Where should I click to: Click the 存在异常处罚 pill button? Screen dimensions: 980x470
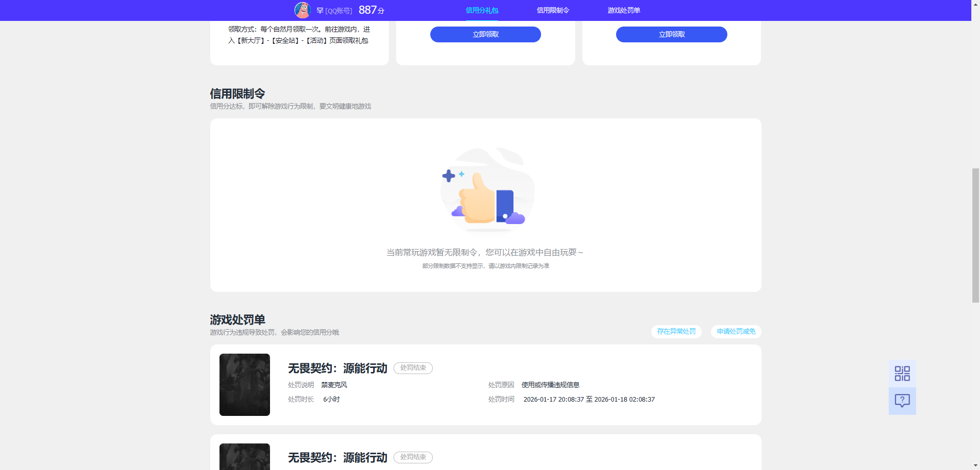point(676,331)
